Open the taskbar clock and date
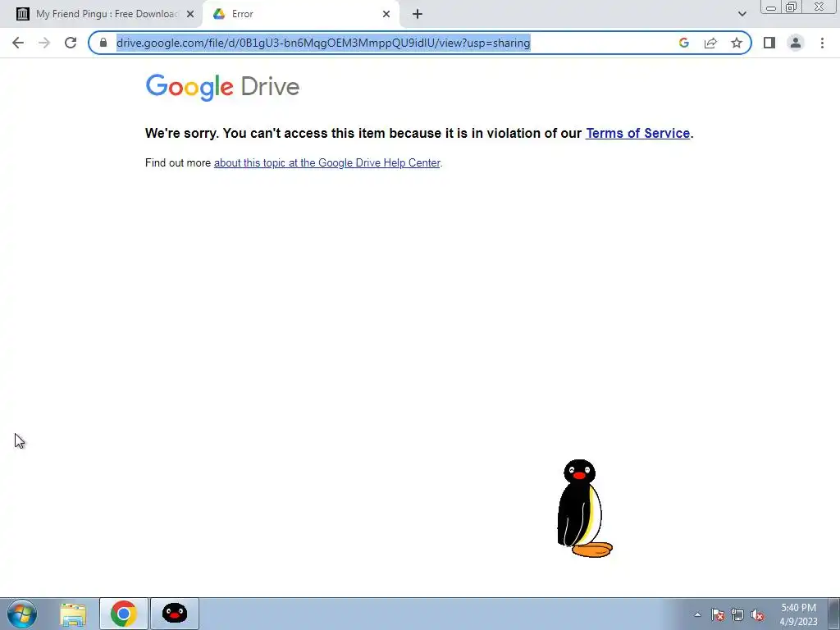Viewport: 840px width, 630px height. point(798,614)
